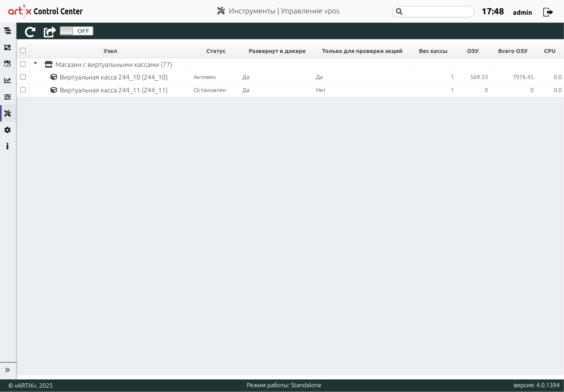The height and width of the screenshot is (392, 564).
Task: Open the tree structure sidebar icon
Action: click(x=7, y=31)
